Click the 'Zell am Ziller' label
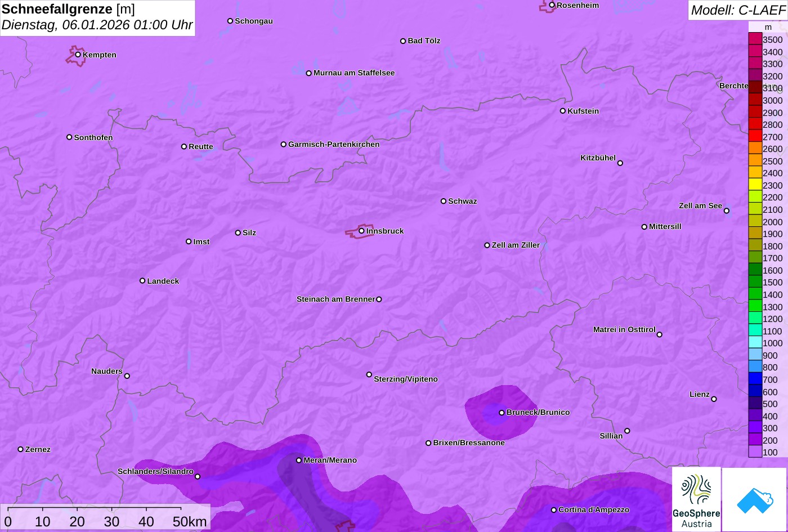 coord(516,245)
